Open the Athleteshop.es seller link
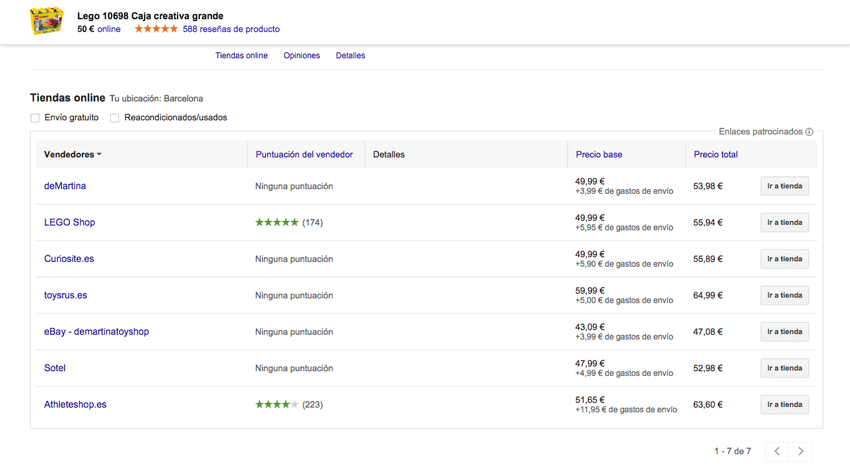The image size is (850, 468). pos(75,405)
